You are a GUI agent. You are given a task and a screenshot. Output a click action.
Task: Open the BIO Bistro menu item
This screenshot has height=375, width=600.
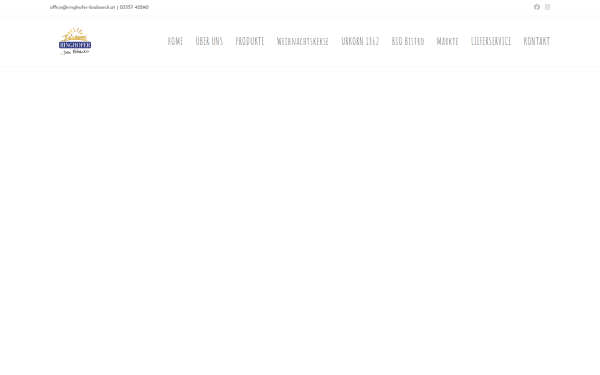(408, 41)
